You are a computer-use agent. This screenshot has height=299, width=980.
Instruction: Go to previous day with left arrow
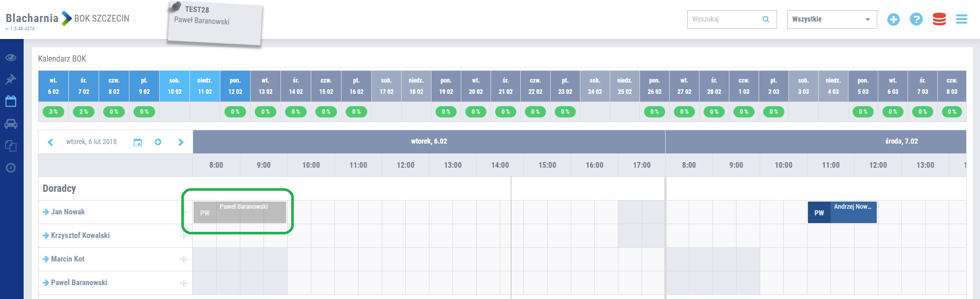pos(50,142)
